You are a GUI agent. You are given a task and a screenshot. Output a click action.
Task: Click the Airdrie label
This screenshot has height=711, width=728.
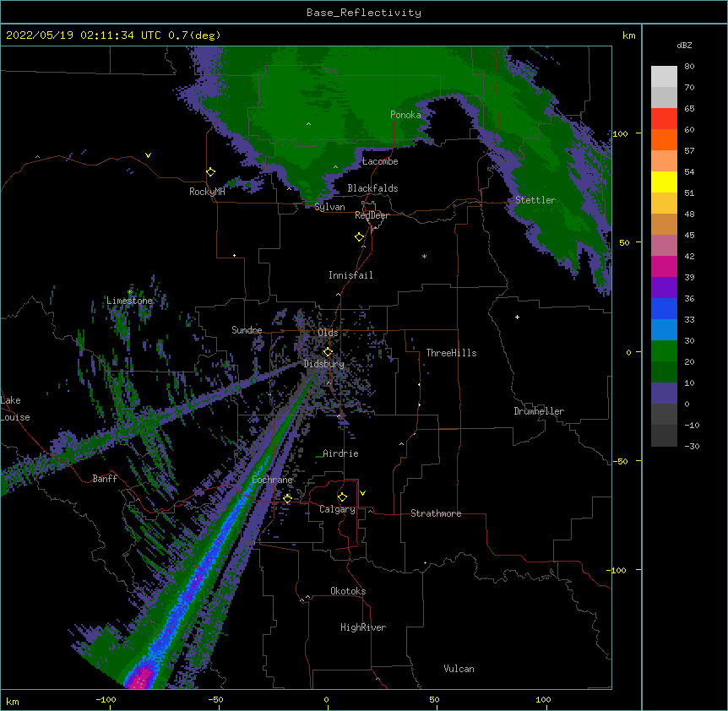pos(340,453)
